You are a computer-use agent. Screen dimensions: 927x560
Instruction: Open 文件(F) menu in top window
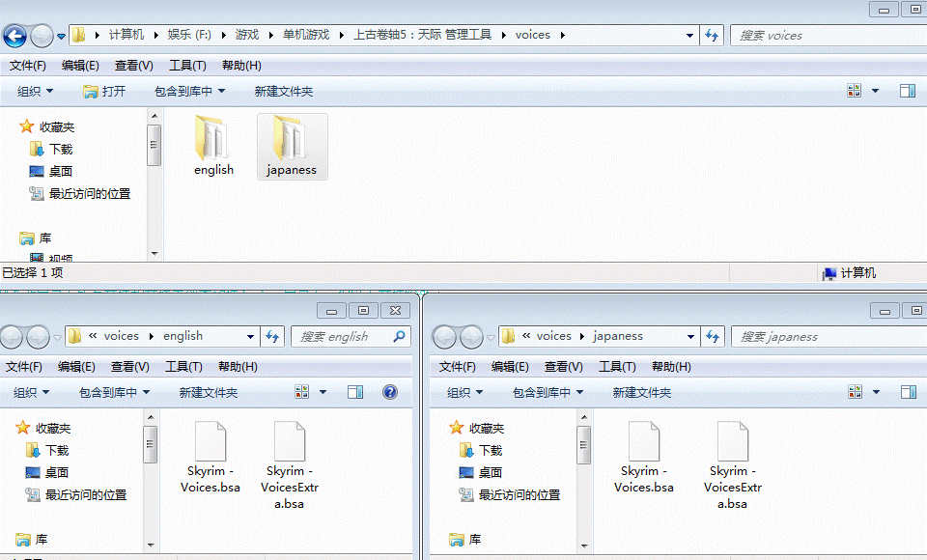point(28,66)
